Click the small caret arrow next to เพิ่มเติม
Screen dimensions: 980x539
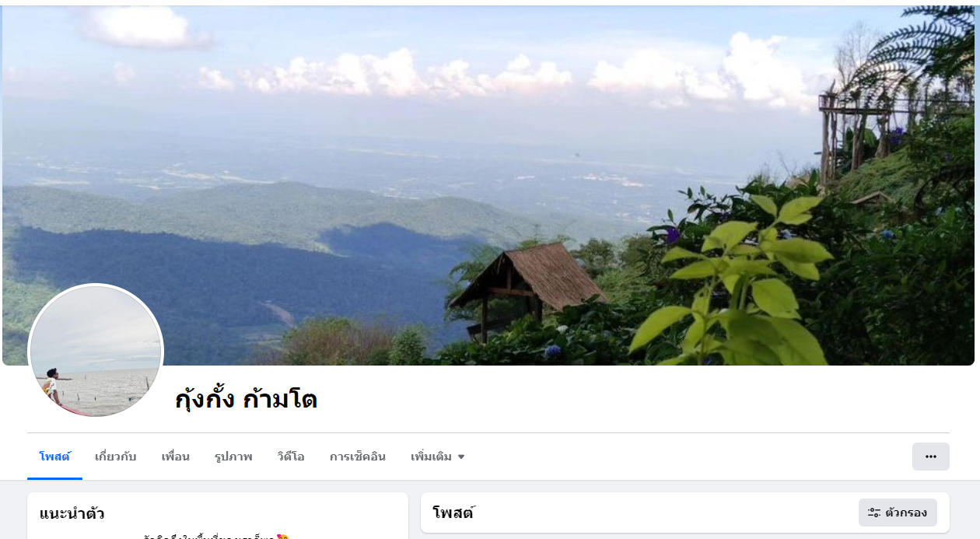(x=460, y=457)
